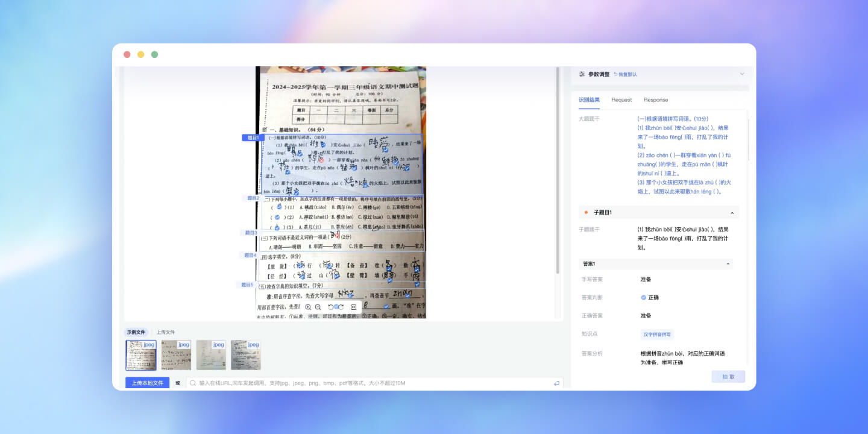Show the 示例文件 sample files tab
Viewport: 868px width, 434px height.
click(136, 332)
